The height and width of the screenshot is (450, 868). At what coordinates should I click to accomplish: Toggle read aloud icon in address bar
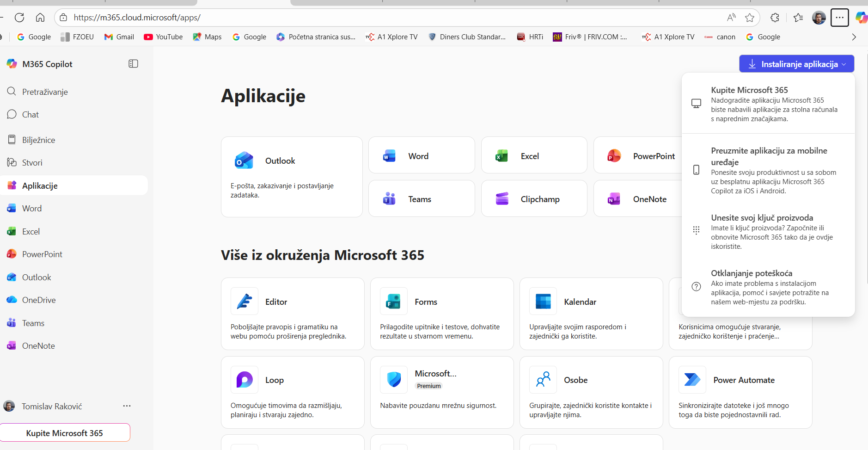click(x=731, y=18)
